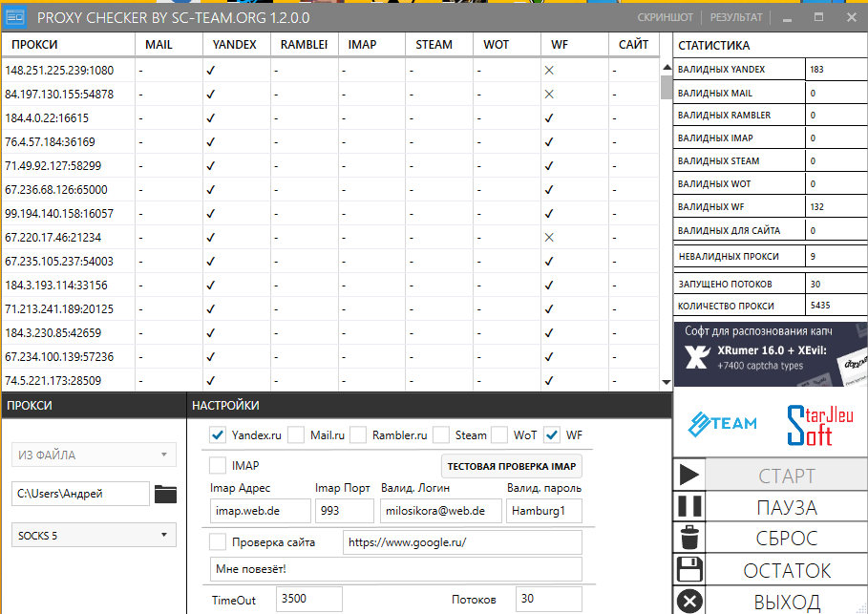The image size is (868, 614).
Task: Enable the Mail.ru checkbox
Action: (296, 435)
